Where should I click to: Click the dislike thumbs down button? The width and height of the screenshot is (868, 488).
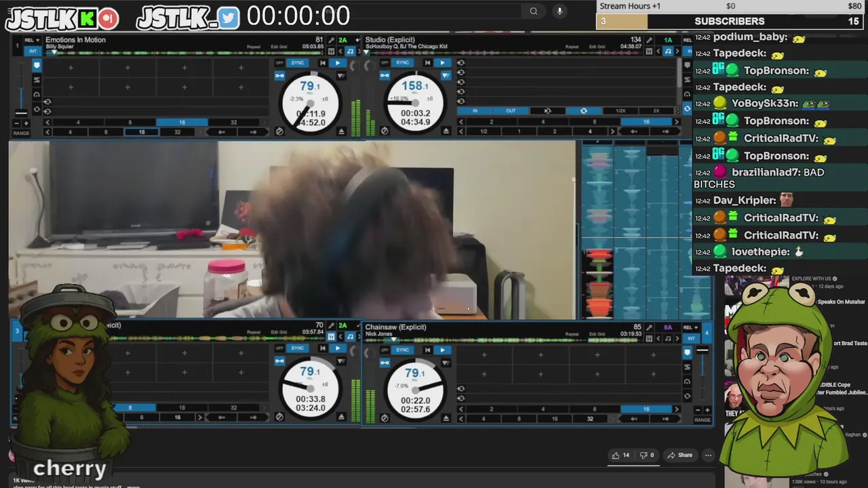click(647, 455)
